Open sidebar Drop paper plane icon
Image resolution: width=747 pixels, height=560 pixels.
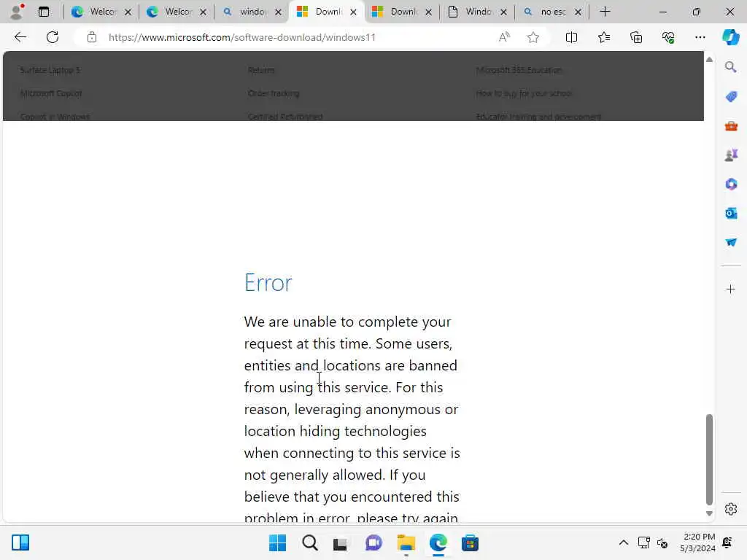point(731,242)
